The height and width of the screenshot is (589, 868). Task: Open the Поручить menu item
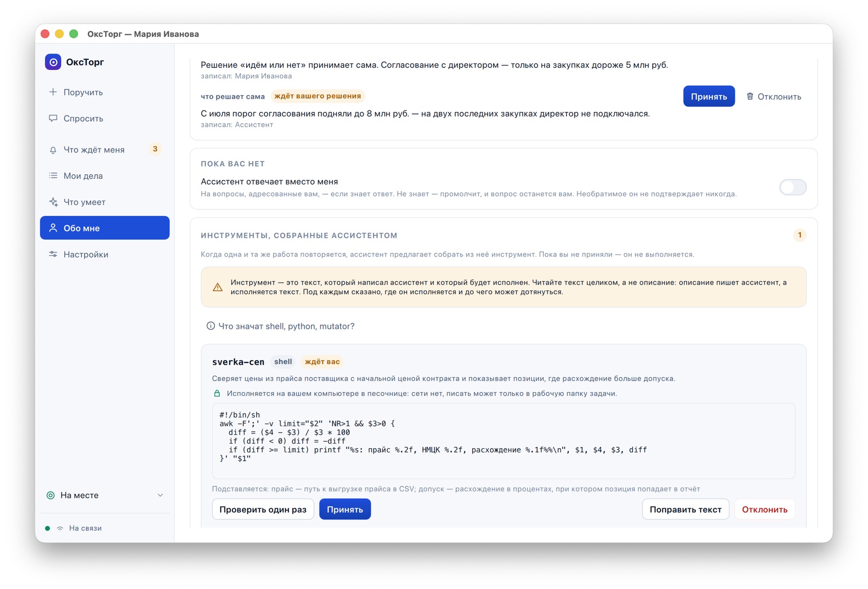point(105,92)
